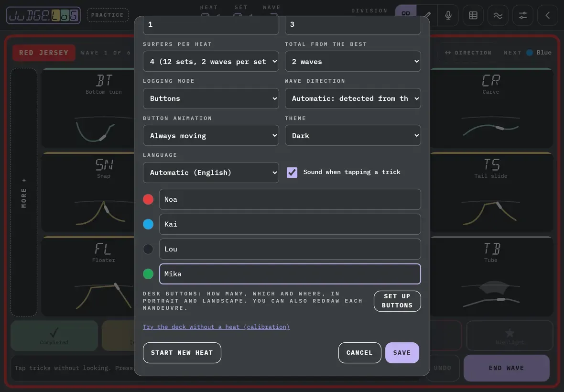
Task: Select the microphone voice logging icon
Action: click(x=448, y=15)
